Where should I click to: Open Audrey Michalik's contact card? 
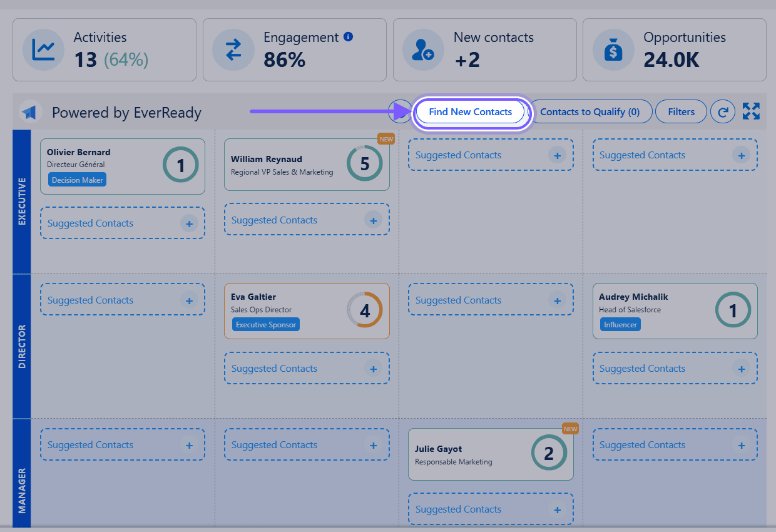675,311
